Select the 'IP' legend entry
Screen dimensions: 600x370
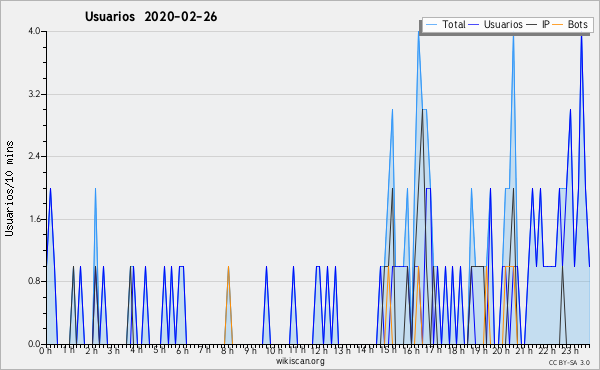tap(538, 24)
